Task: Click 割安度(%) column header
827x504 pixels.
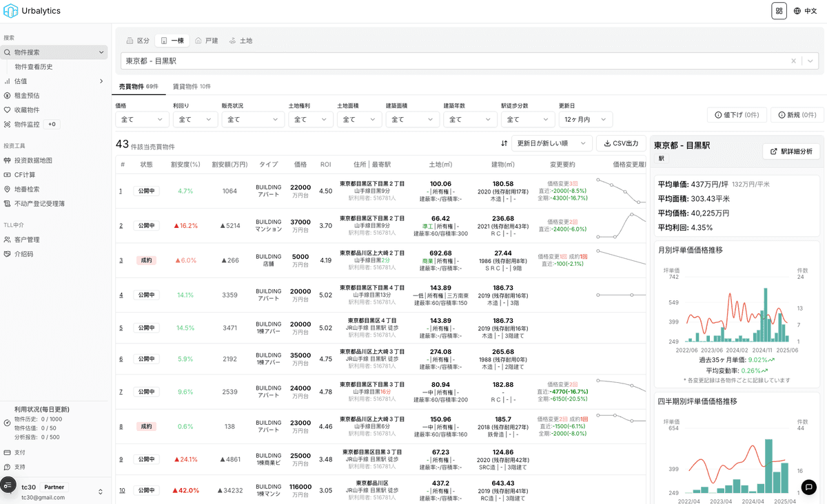Action: pyautogui.click(x=185, y=165)
